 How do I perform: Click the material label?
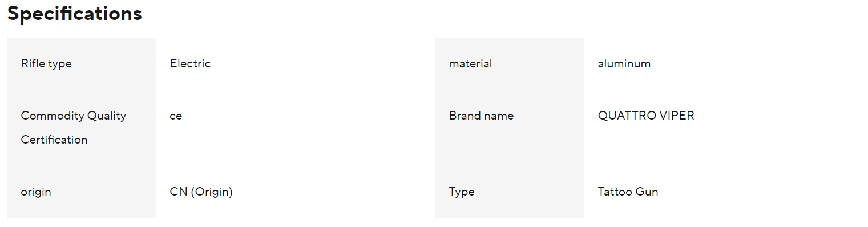[x=470, y=63]
